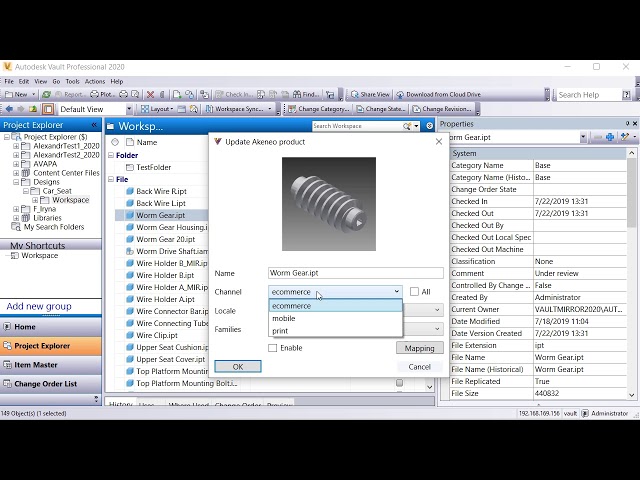Image resolution: width=640 pixels, height=480 pixels.
Task: Open the Layout dropdown menu
Action: [157, 109]
